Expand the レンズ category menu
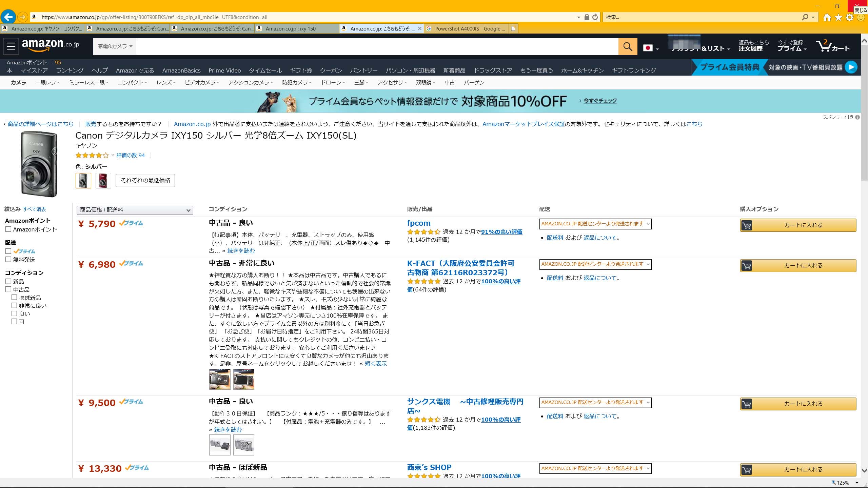The width and height of the screenshot is (868, 488). pos(166,83)
